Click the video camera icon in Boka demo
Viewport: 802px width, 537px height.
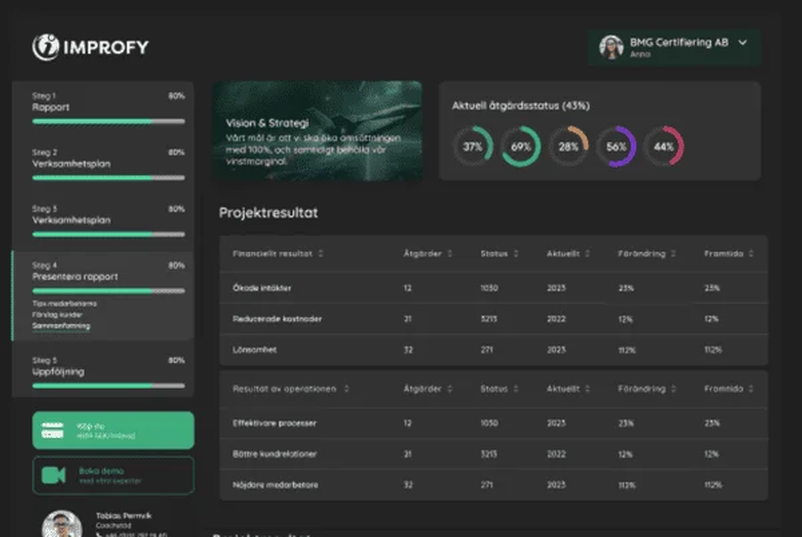(x=53, y=476)
